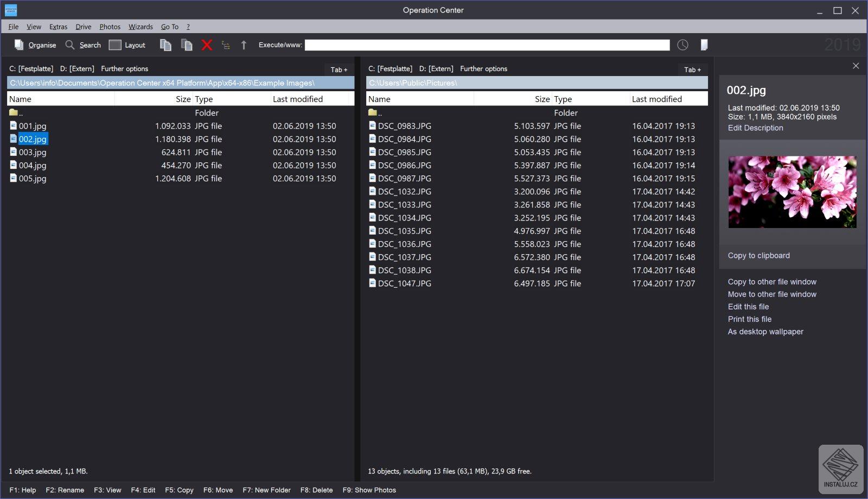
Task: Click Print this file link
Action: pyautogui.click(x=750, y=319)
